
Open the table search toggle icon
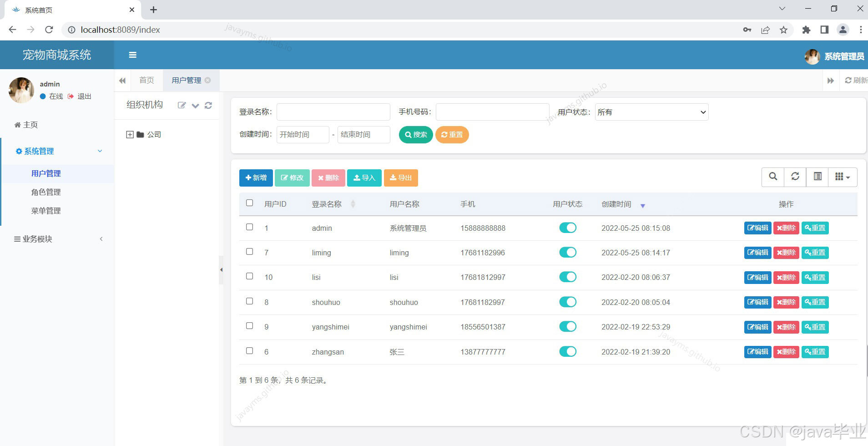[773, 177]
